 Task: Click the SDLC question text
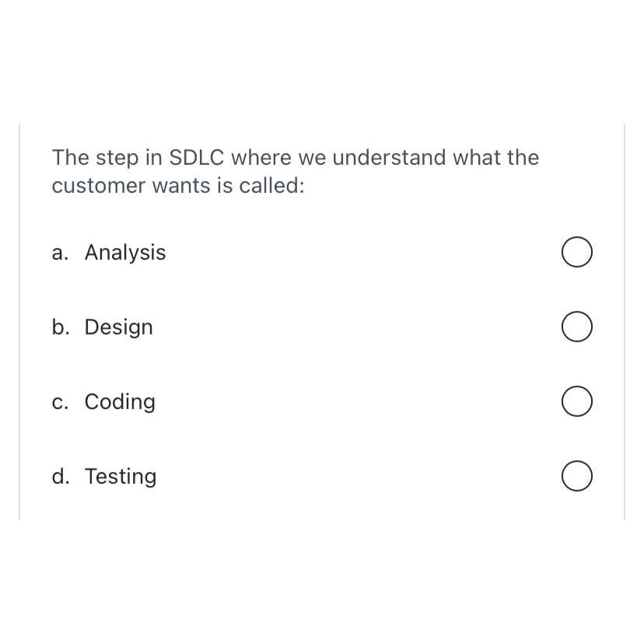(294, 171)
